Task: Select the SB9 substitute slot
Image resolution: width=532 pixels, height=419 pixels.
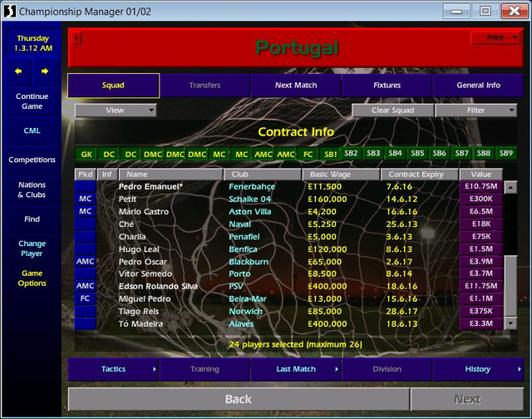Action: (506, 153)
